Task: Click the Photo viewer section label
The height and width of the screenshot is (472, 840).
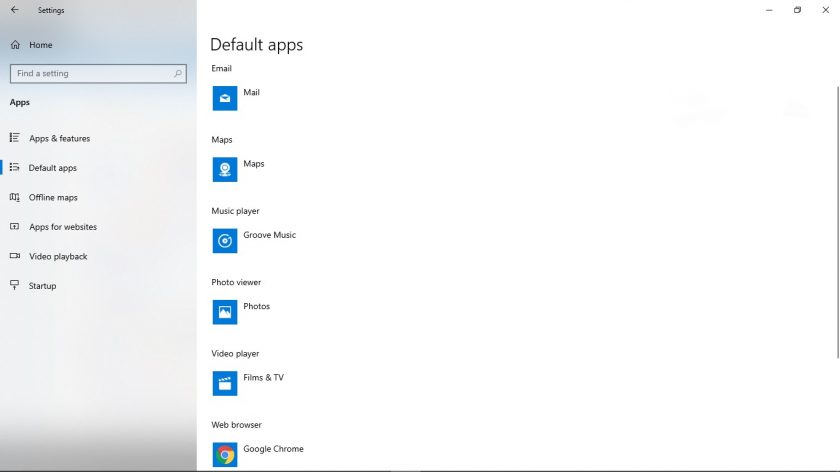Action: click(x=236, y=282)
